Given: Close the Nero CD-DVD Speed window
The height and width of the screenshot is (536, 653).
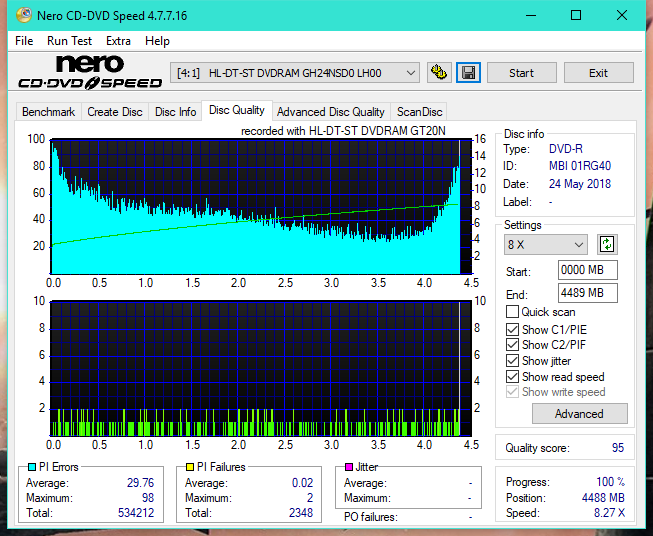Looking at the screenshot, I should 622,15.
